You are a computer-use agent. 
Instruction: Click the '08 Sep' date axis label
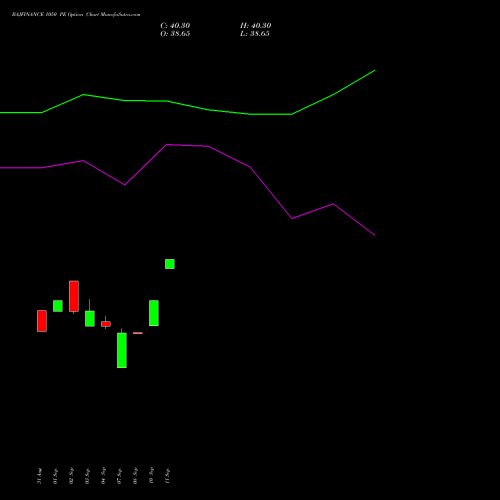coord(135,476)
